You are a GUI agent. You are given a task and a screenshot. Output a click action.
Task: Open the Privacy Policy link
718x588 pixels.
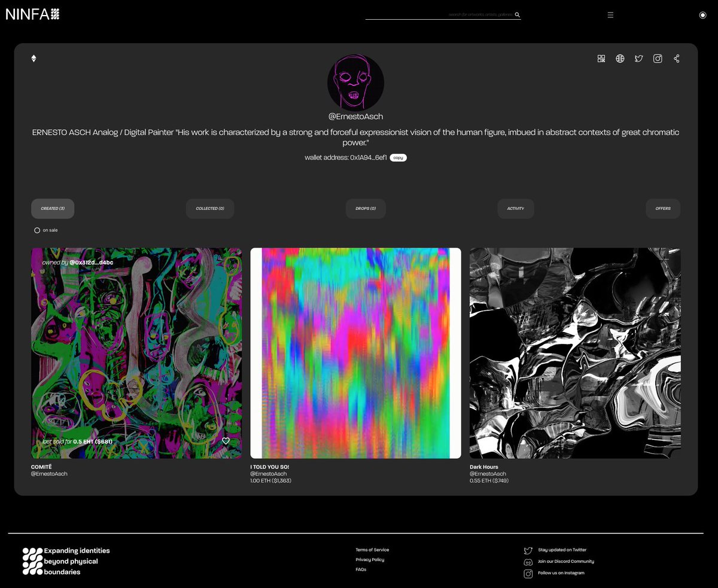point(370,560)
